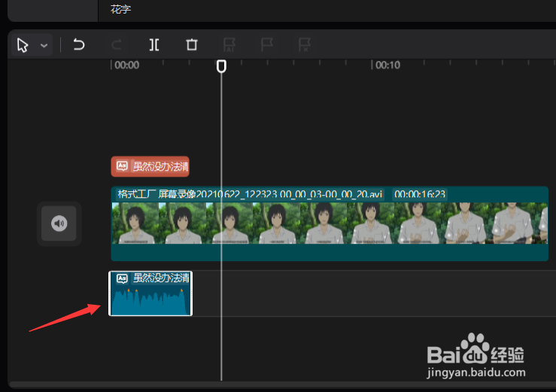Select the red subtitle text clip

click(x=150, y=166)
